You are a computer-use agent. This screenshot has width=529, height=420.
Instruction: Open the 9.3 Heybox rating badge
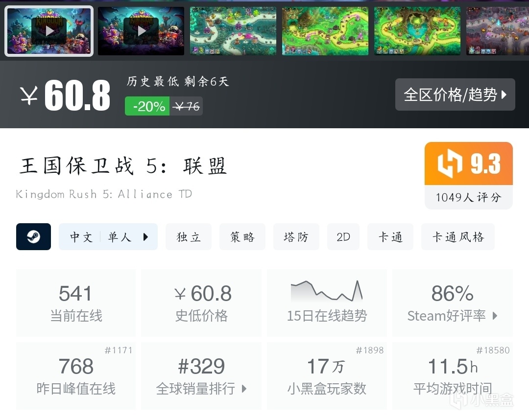(469, 176)
